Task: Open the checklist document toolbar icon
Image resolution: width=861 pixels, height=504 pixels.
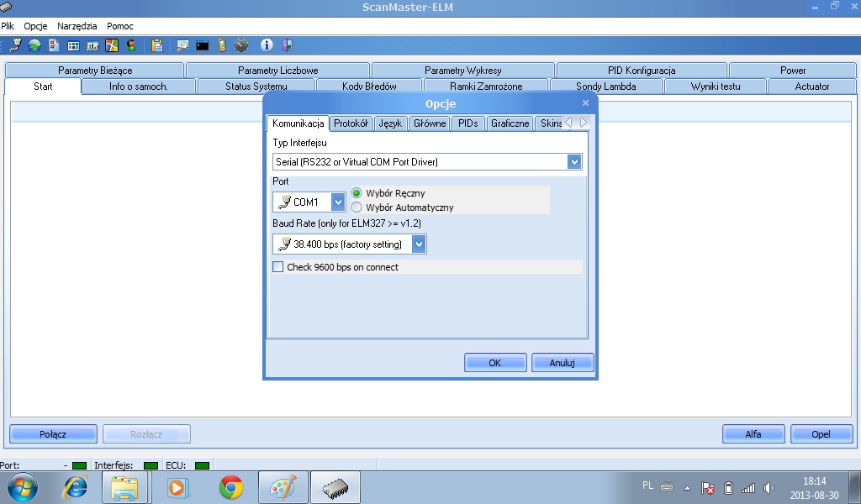Action: pyautogui.click(x=54, y=45)
